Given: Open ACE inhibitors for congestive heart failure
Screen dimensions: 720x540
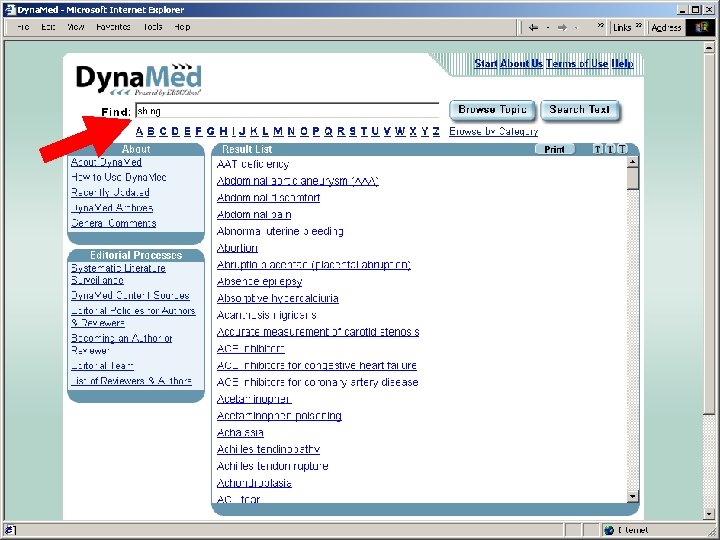Looking at the screenshot, I should [317, 366].
